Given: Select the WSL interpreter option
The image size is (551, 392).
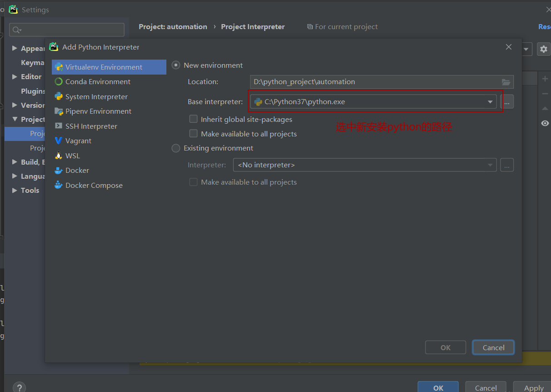Looking at the screenshot, I should pos(71,156).
